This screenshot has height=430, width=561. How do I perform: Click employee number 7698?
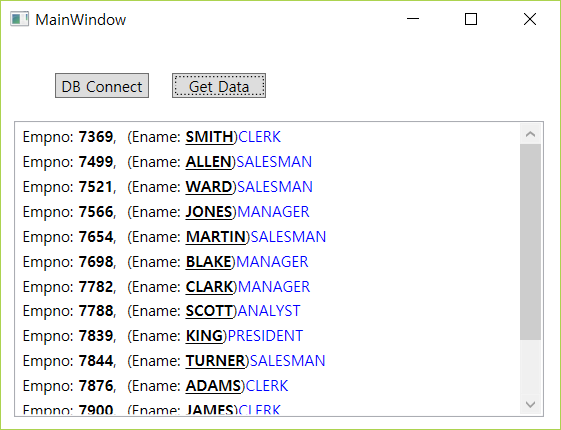click(96, 262)
